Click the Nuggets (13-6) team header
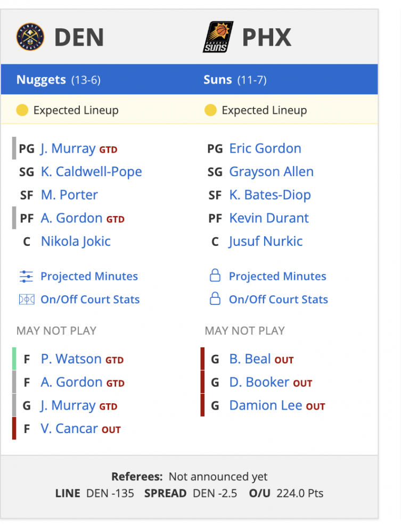The height and width of the screenshot is (532, 401). point(59,80)
